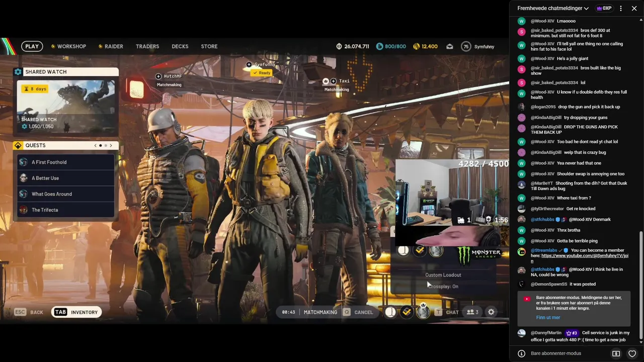Open the Symfuhny profile name
This screenshot has height=362, width=644.
(x=484, y=46)
